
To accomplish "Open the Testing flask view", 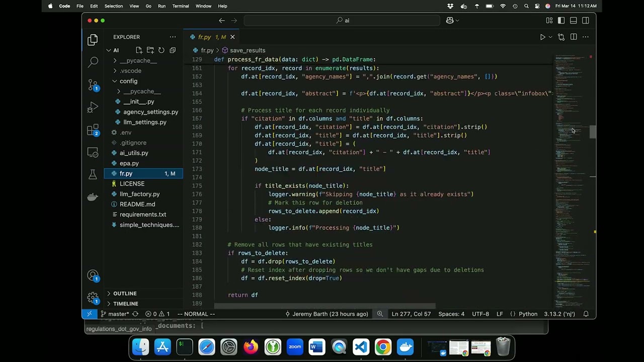I will coord(93,174).
